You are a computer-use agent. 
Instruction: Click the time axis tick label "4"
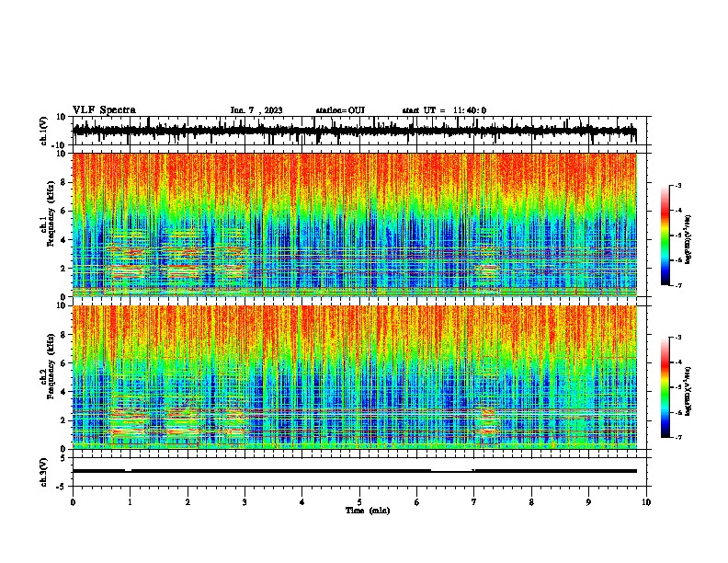[302, 502]
